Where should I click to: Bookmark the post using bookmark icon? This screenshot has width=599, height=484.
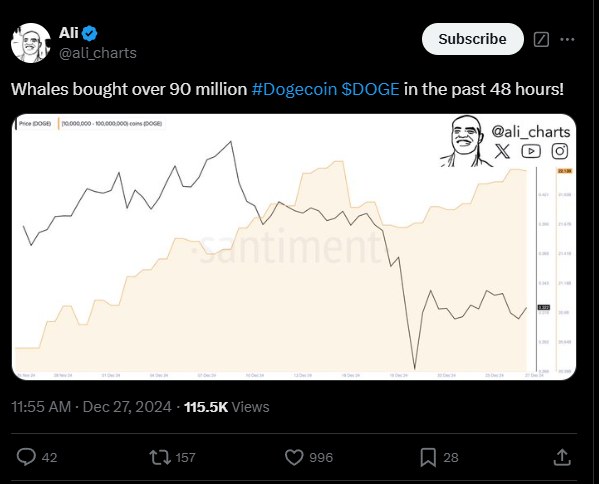click(428, 457)
